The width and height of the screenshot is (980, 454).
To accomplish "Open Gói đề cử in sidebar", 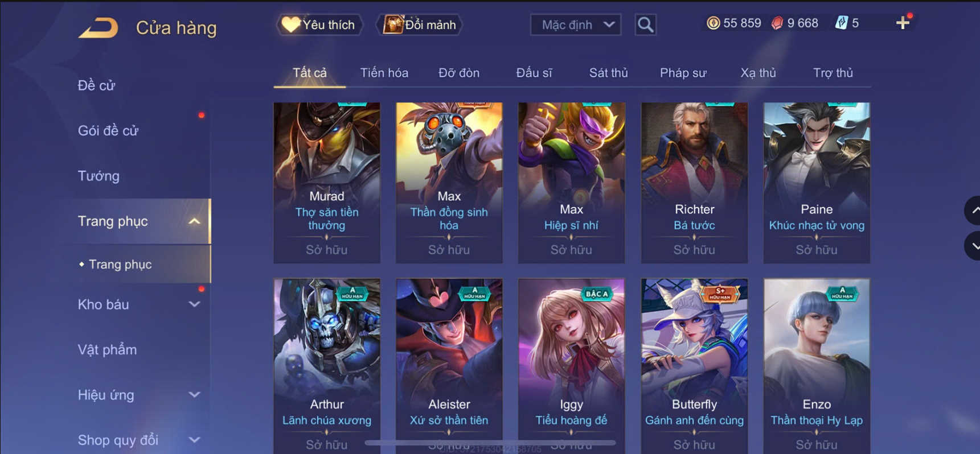I will (x=108, y=131).
